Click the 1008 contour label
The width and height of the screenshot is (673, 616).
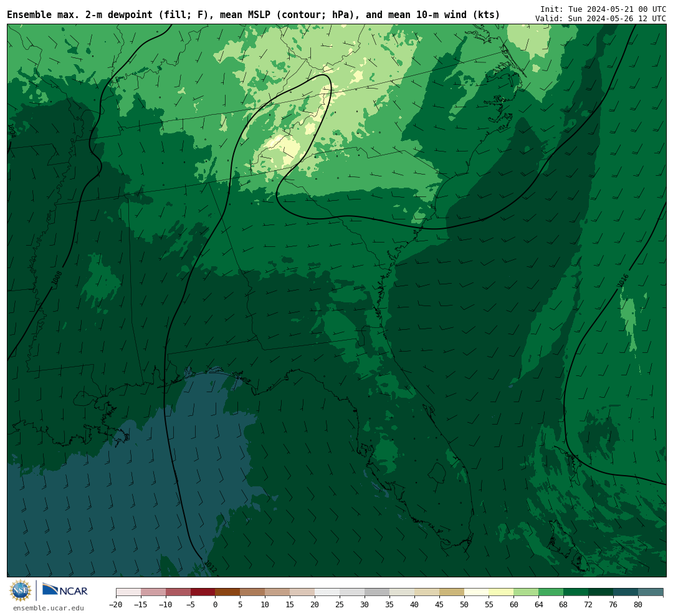coord(56,278)
